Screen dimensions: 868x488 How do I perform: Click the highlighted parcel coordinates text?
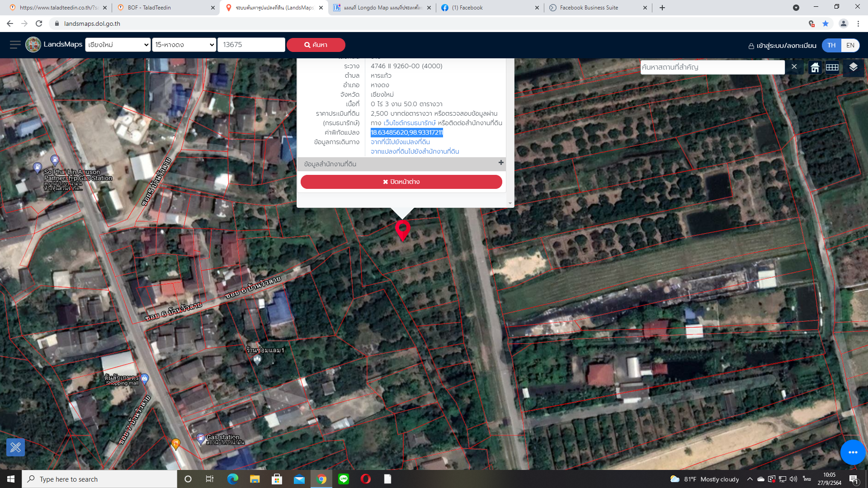407,132
